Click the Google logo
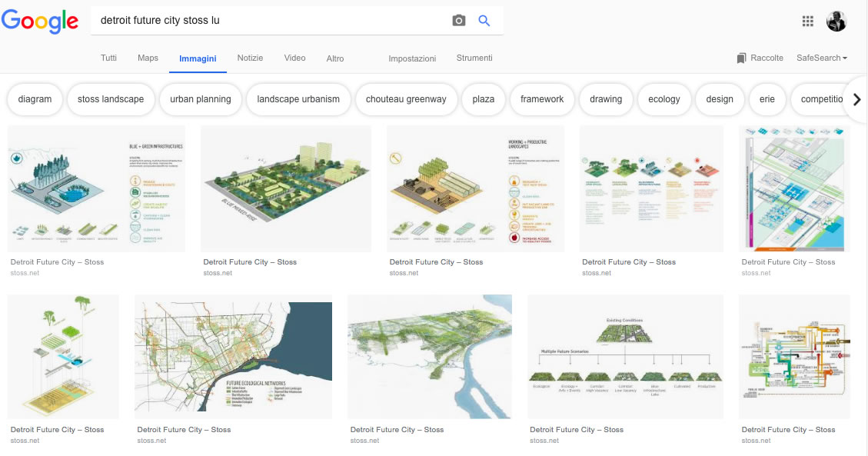868x456 pixels. point(40,22)
